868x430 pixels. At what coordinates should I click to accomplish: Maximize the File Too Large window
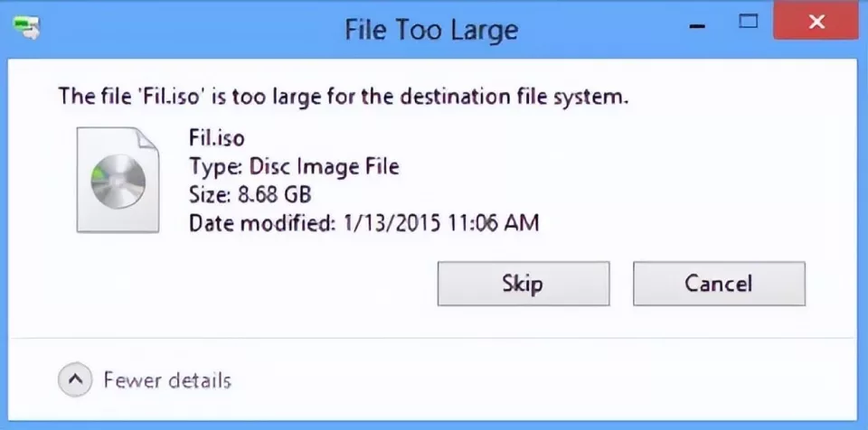tap(748, 20)
